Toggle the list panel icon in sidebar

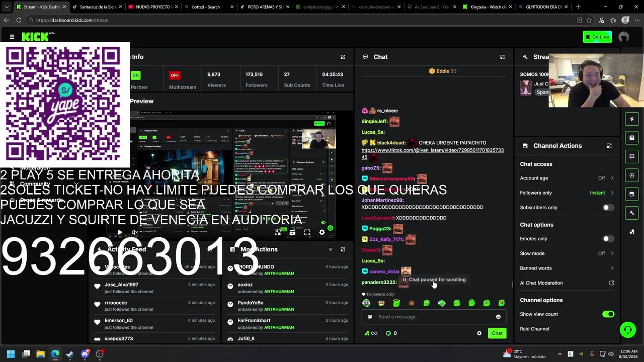(632, 138)
